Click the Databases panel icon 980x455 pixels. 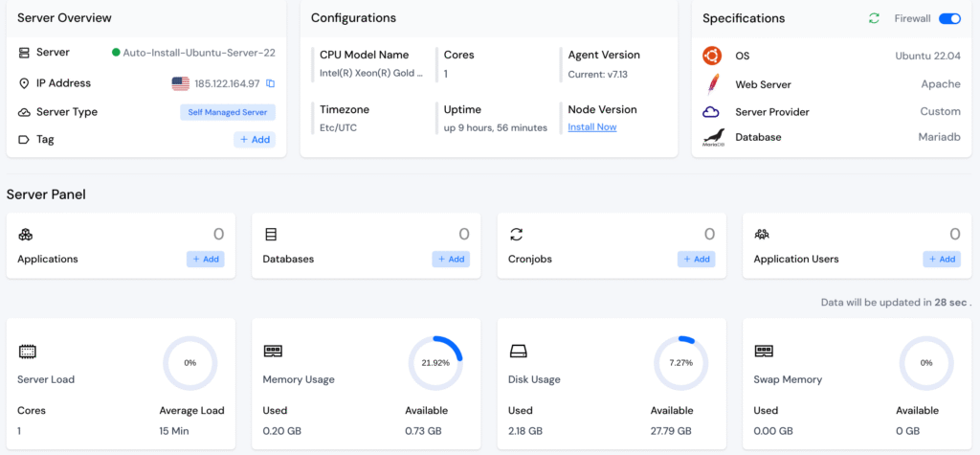coord(271,235)
